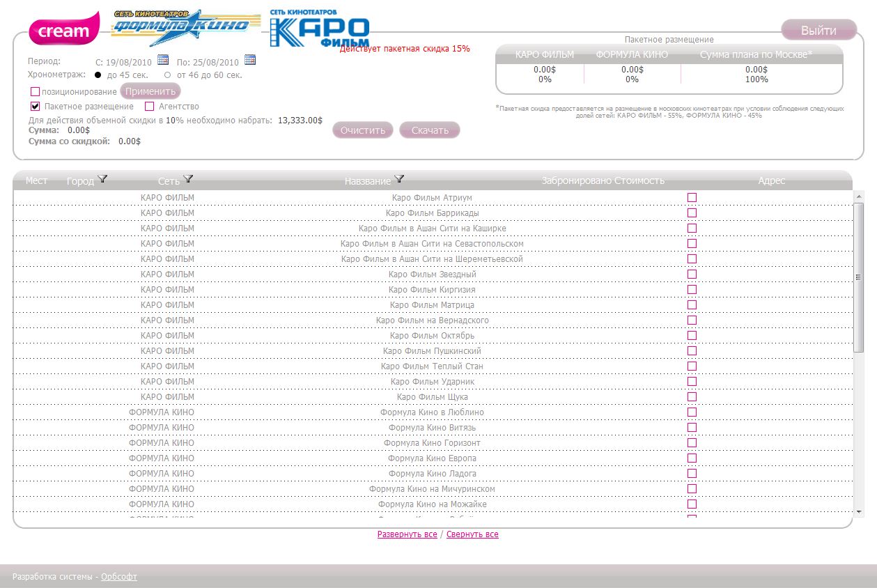Open the end date calendar picker
This screenshot has height=588, width=877.
coord(250,60)
